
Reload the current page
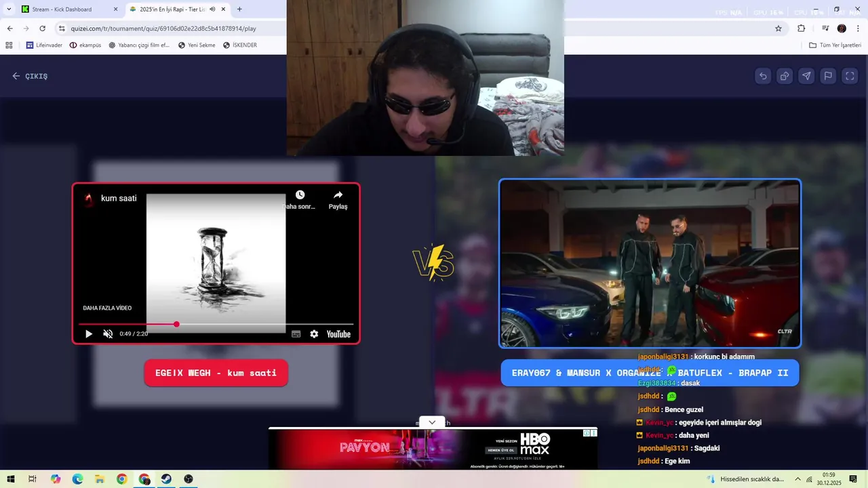point(42,28)
